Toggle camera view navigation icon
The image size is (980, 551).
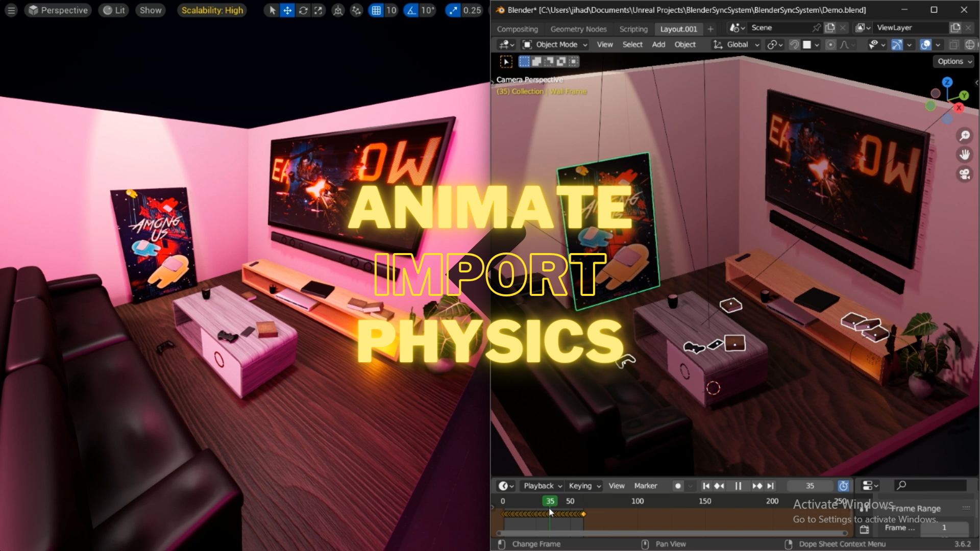pyautogui.click(x=964, y=174)
